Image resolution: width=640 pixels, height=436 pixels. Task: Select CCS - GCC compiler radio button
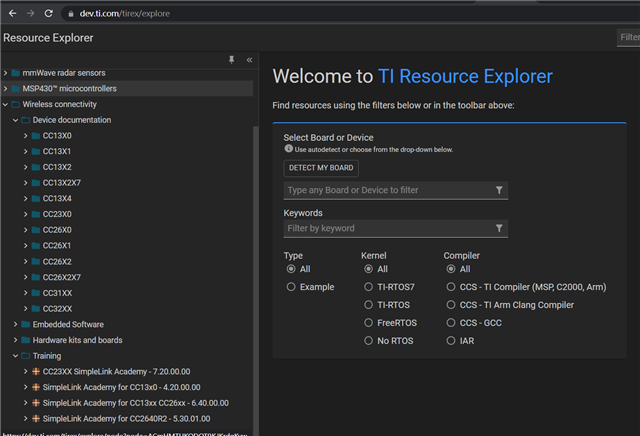[451, 323]
